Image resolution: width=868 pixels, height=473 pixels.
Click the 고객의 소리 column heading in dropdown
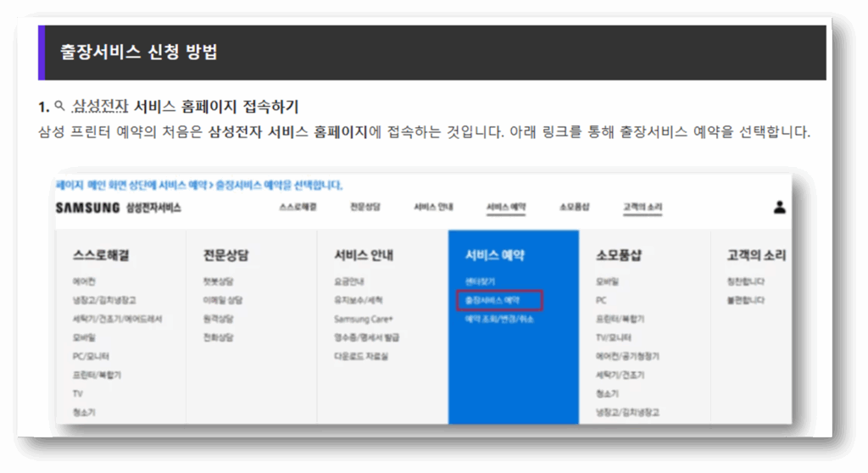756,255
